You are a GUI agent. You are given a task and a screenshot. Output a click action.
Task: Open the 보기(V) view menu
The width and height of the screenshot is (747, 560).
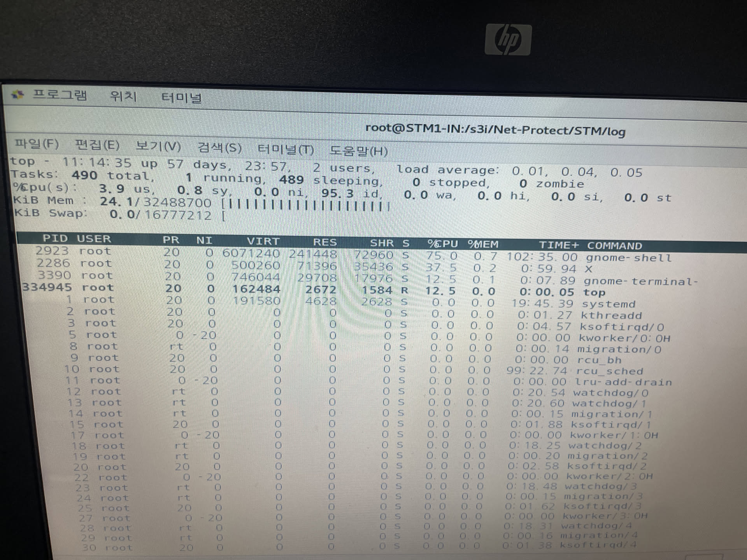coord(158,146)
